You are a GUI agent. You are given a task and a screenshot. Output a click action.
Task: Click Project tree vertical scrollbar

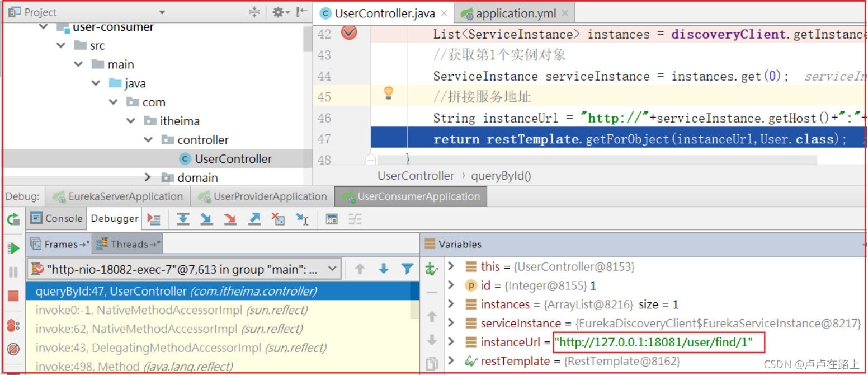[308, 39]
